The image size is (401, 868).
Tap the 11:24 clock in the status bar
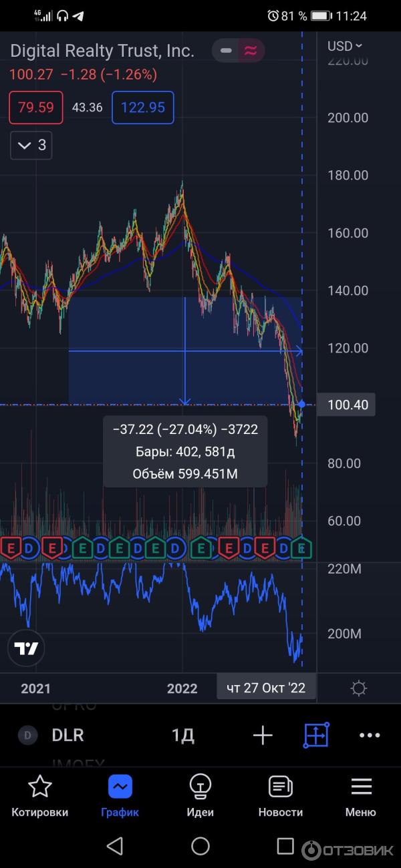pos(352,15)
